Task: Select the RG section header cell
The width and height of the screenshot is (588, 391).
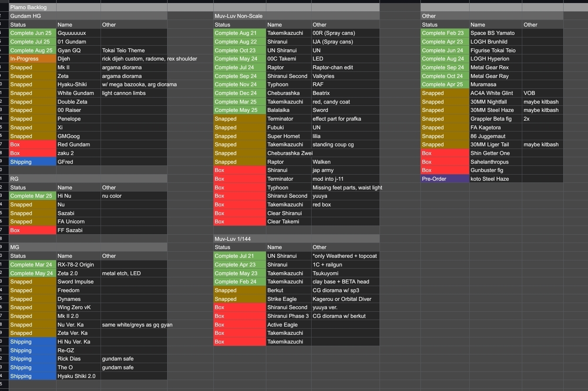Action: click(x=88, y=179)
